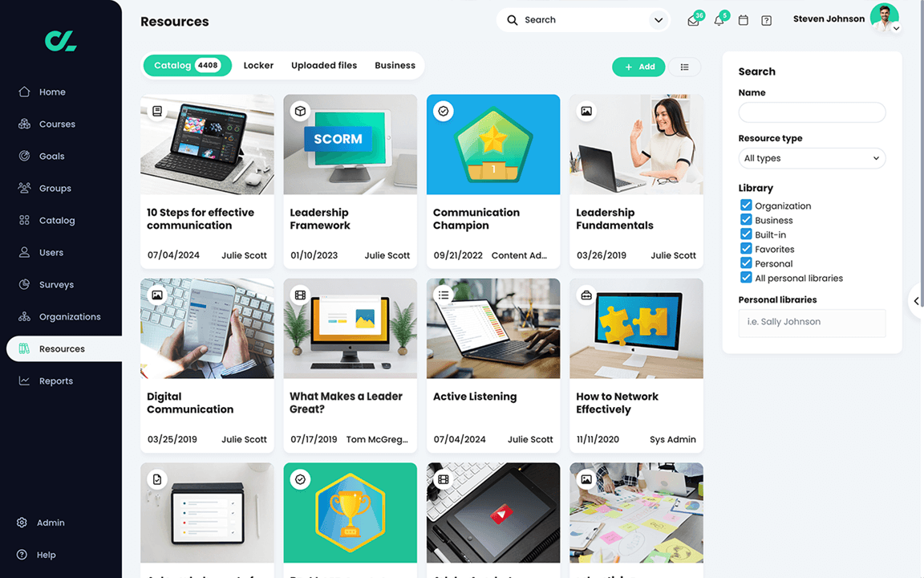Click the app logo in the sidebar

coord(61,41)
